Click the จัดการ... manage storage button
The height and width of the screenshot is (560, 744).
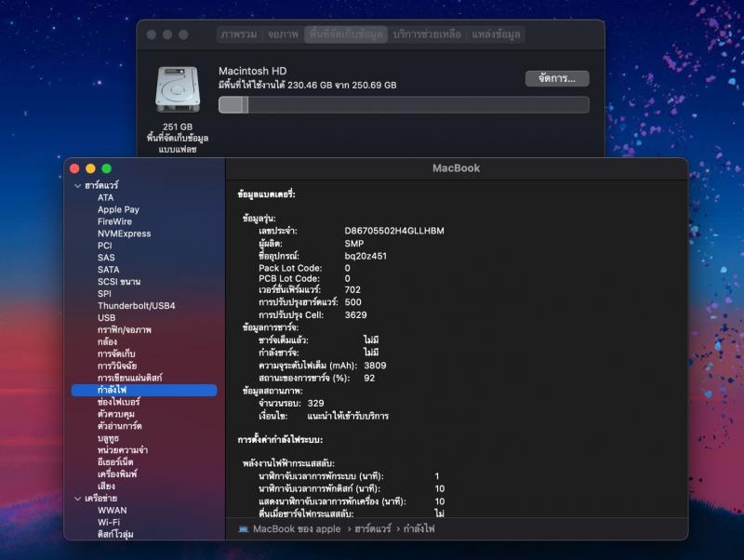point(557,78)
